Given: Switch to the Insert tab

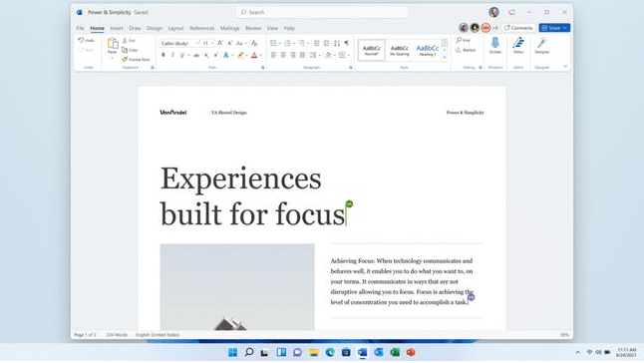Looking at the screenshot, I should (x=117, y=28).
